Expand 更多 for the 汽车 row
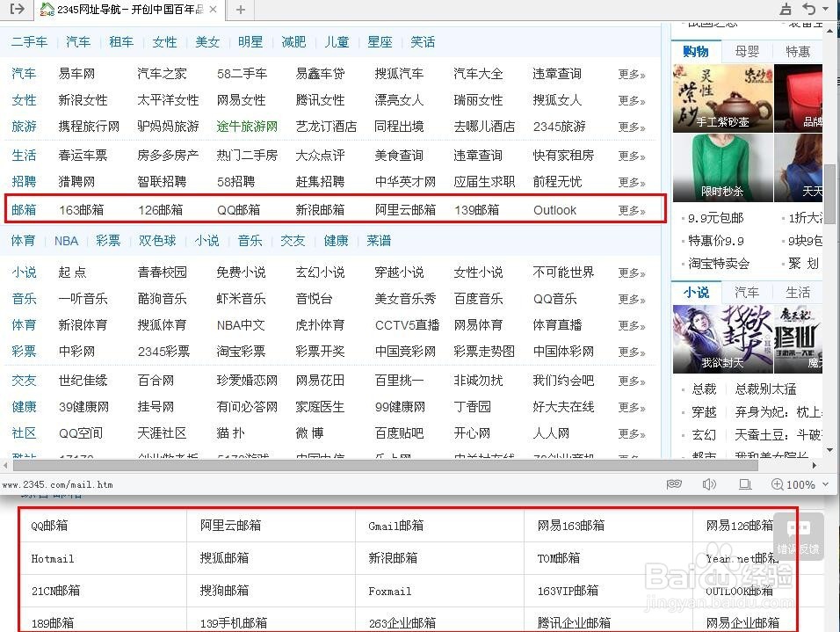This screenshot has height=632, width=840. click(632, 74)
